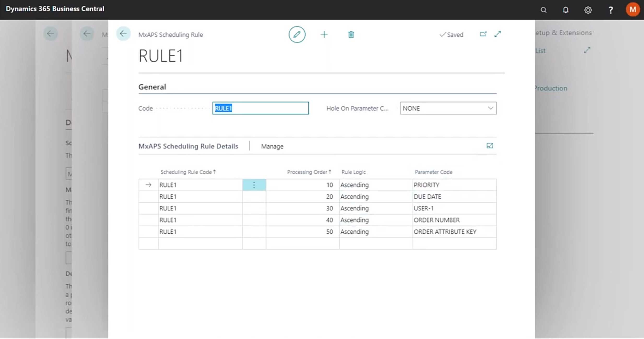Click the back navigation arrow icon
The width and height of the screenshot is (644, 339).
pos(123,34)
